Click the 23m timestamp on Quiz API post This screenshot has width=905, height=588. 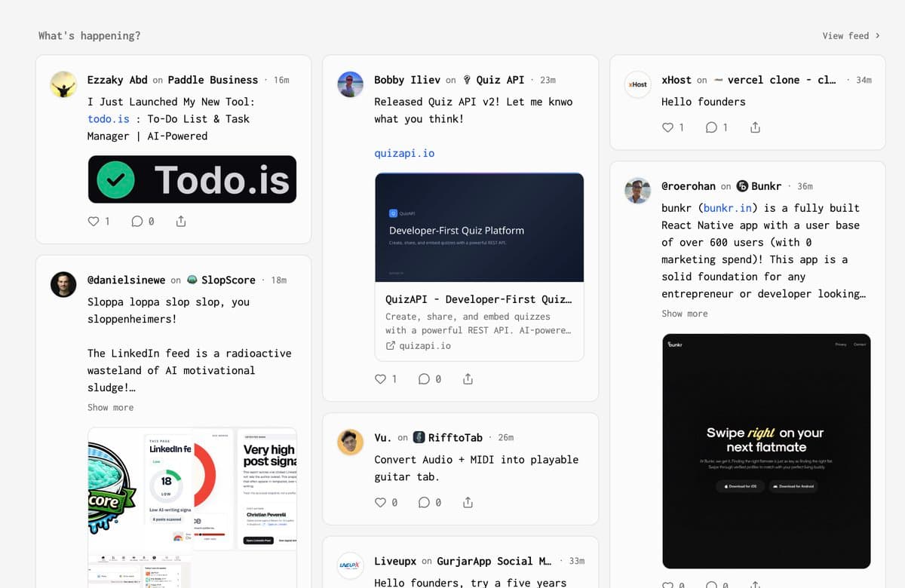(x=548, y=80)
